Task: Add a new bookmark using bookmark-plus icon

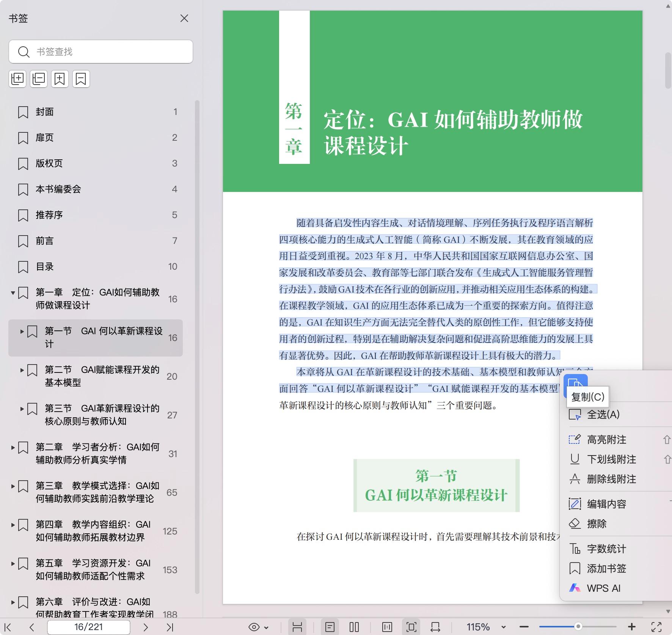Action: [60, 79]
